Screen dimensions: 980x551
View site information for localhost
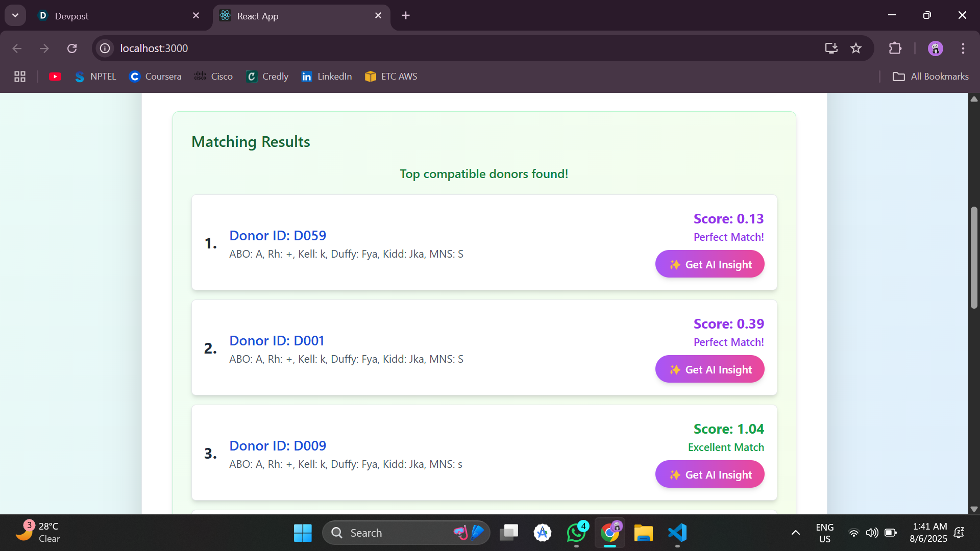click(105, 48)
